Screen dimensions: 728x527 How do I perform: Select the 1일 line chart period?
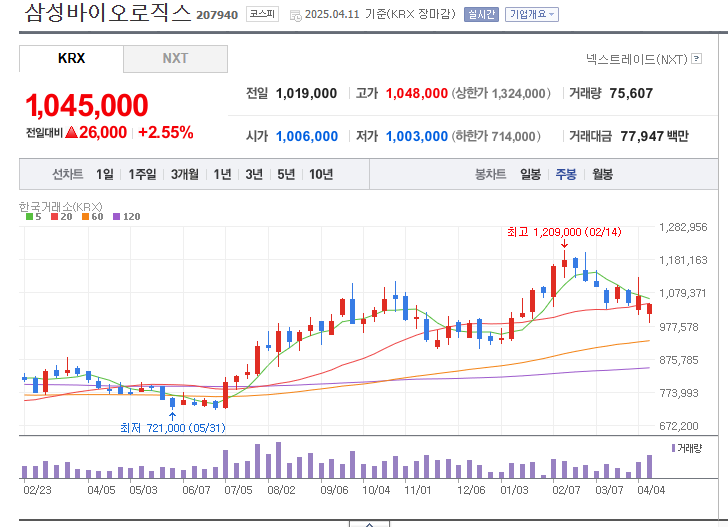pyautogui.click(x=105, y=174)
